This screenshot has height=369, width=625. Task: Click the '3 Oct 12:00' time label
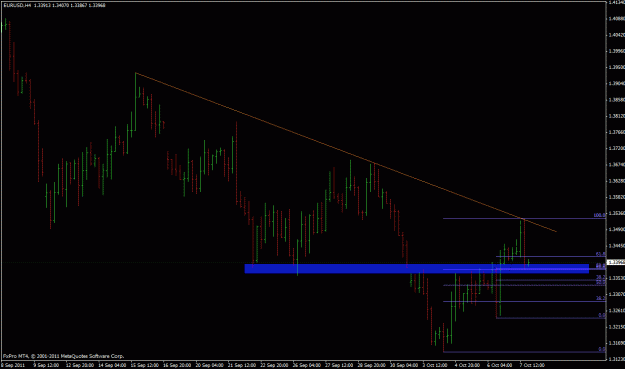click(436, 365)
